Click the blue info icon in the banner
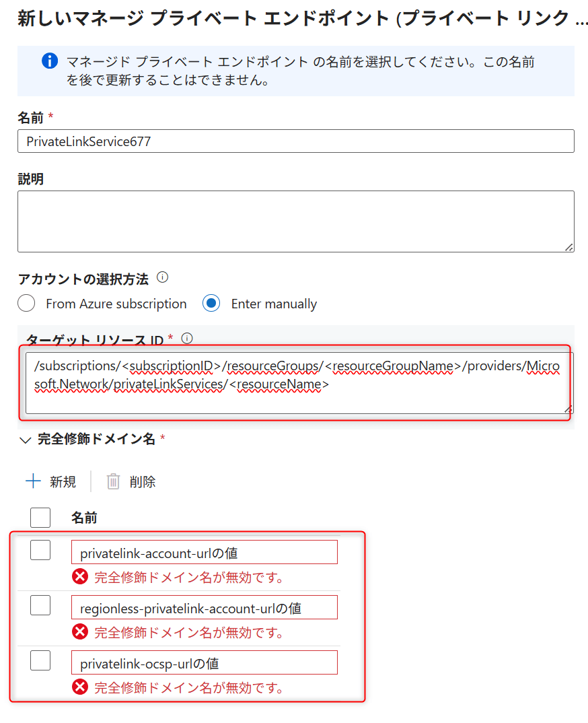The width and height of the screenshot is (588, 723). pos(50,61)
